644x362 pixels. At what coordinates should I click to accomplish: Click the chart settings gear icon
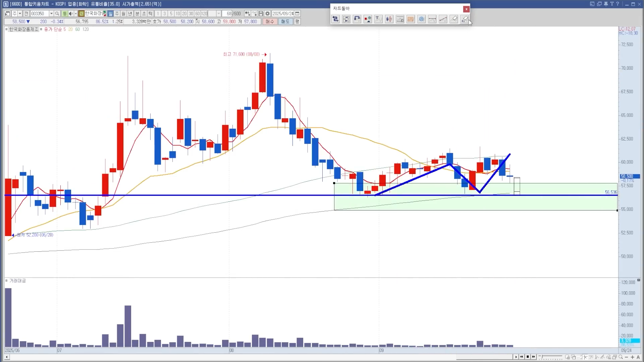pyautogui.click(x=267, y=14)
